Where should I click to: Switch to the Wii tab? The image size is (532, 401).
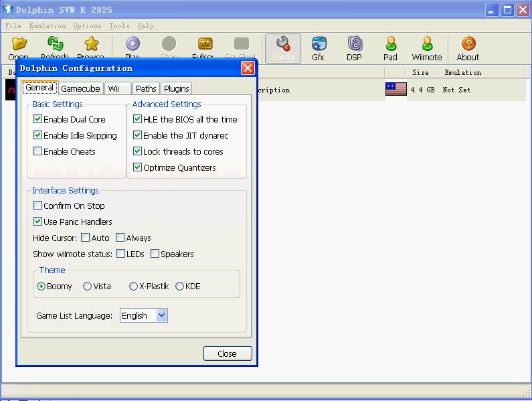click(117, 88)
